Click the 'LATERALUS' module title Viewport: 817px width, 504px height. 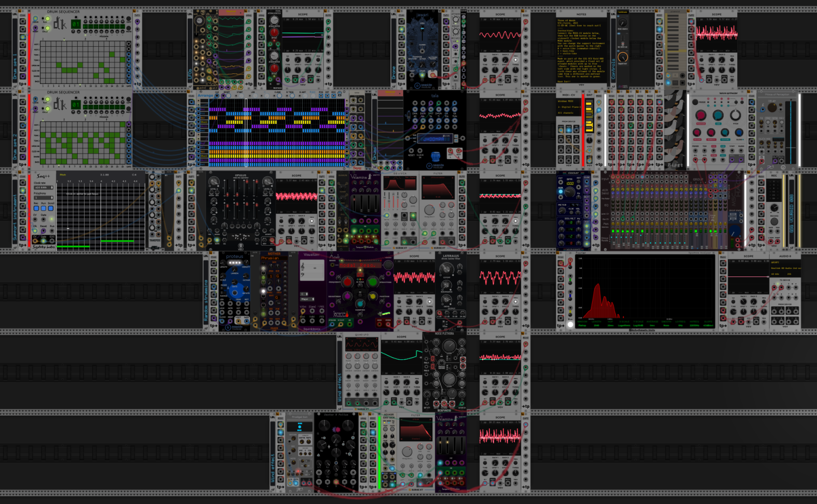[451, 256]
